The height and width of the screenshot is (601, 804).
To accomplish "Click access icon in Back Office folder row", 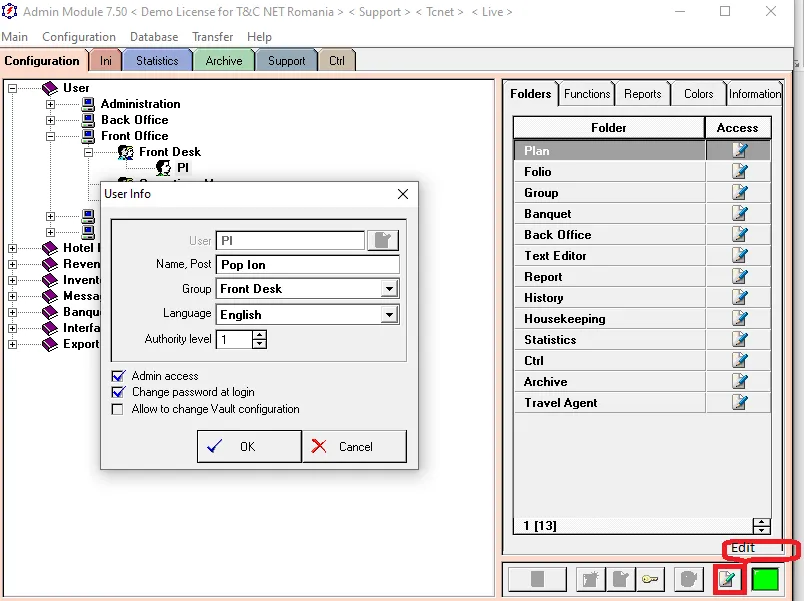I will click(739, 234).
